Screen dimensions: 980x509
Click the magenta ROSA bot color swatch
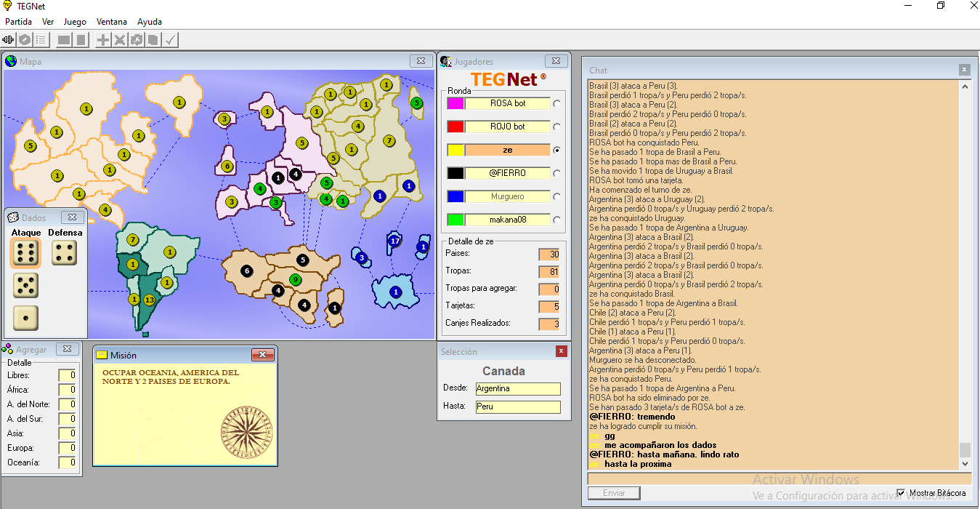point(455,103)
